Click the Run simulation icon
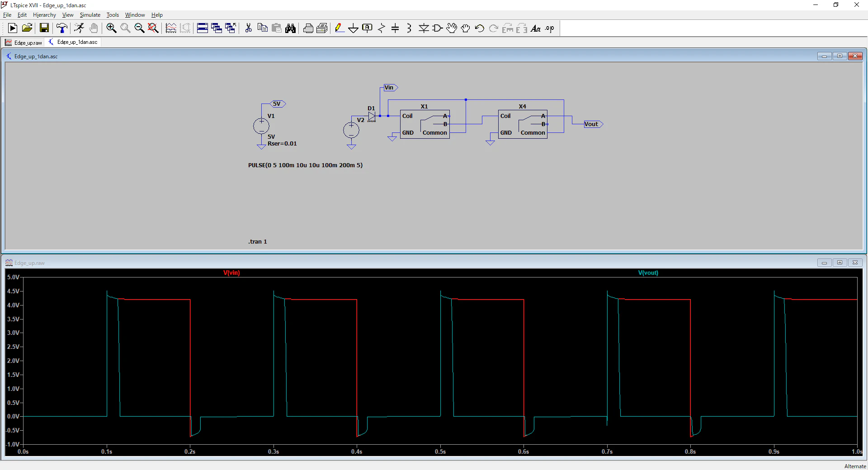Viewport: 868px width, 470px height. [13, 28]
